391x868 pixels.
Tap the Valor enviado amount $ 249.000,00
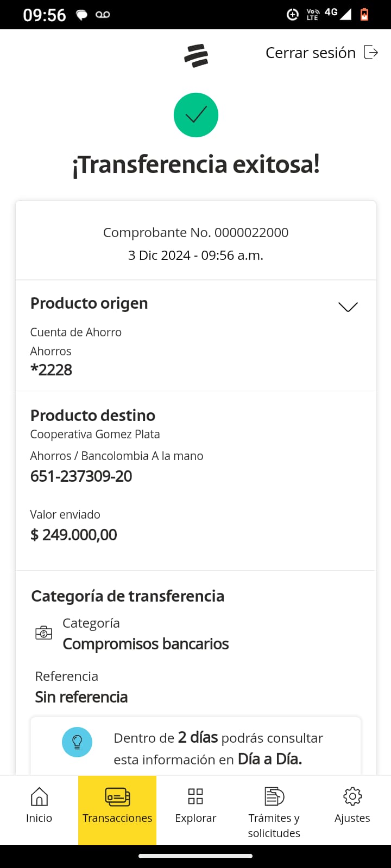pyautogui.click(x=74, y=535)
